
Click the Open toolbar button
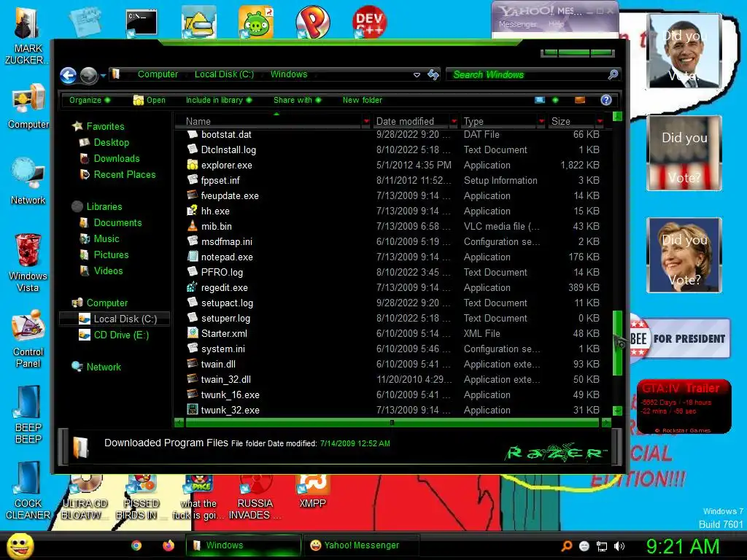tap(150, 100)
